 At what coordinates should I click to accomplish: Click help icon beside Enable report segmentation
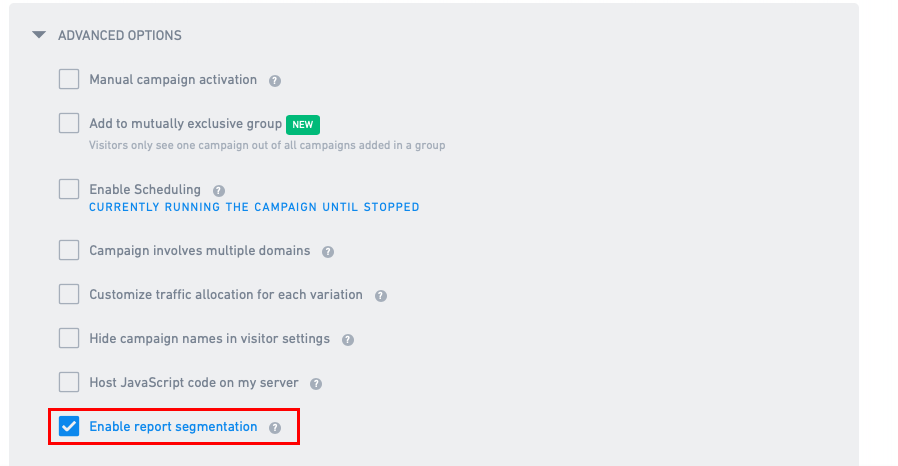(275, 428)
